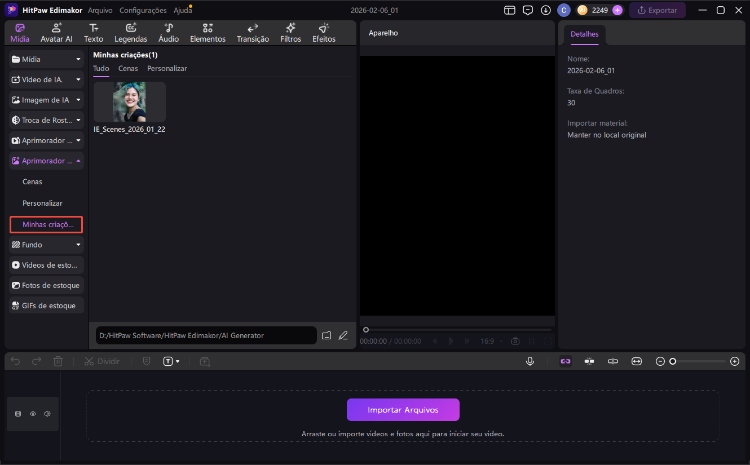This screenshot has width=750, height=465.
Task: Adjust the timeline zoom slider
Action: 699,361
